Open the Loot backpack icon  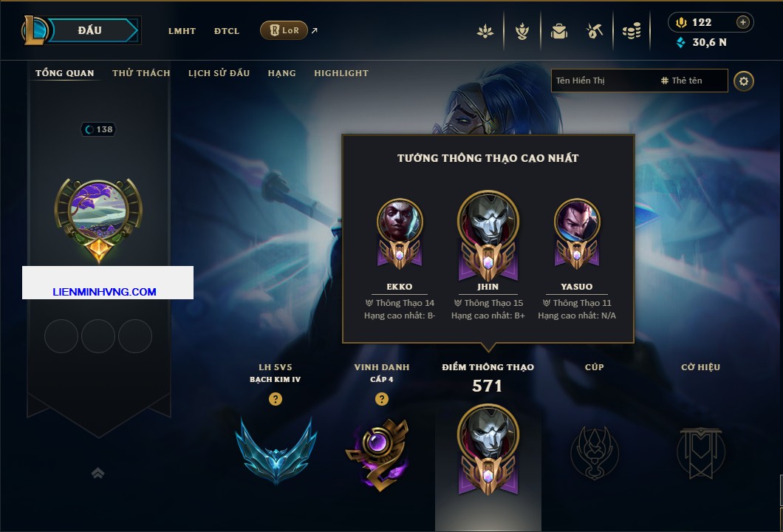tap(558, 32)
